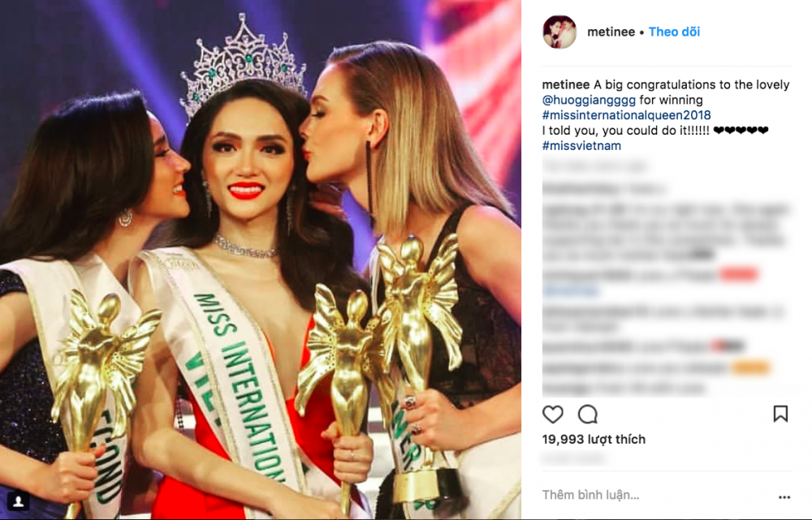This screenshot has height=520, width=812.
Task: Open hashtag #missvietnam
Action: [581, 146]
